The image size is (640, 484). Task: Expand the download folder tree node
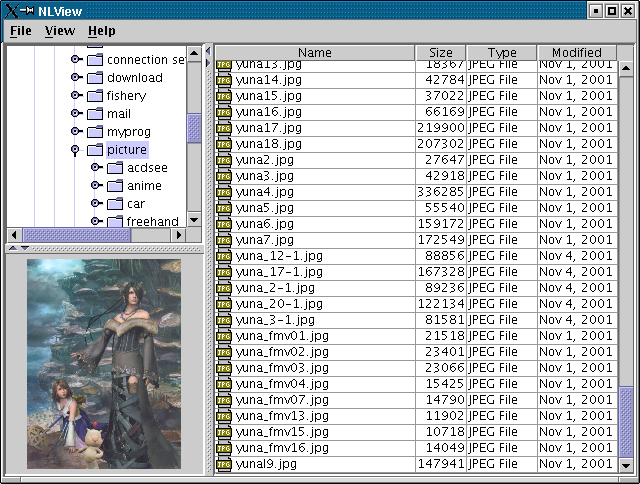[76, 78]
